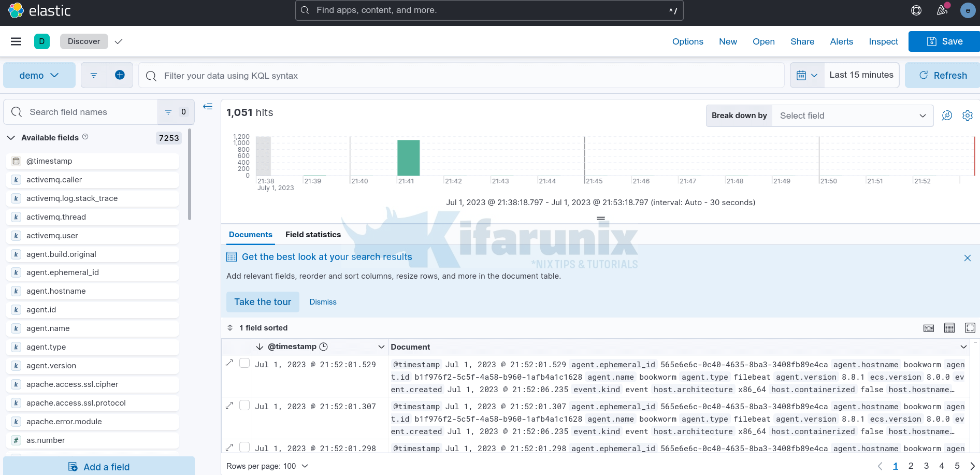
Task: Go to next results page arrow
Action: (x=972, y=466)
